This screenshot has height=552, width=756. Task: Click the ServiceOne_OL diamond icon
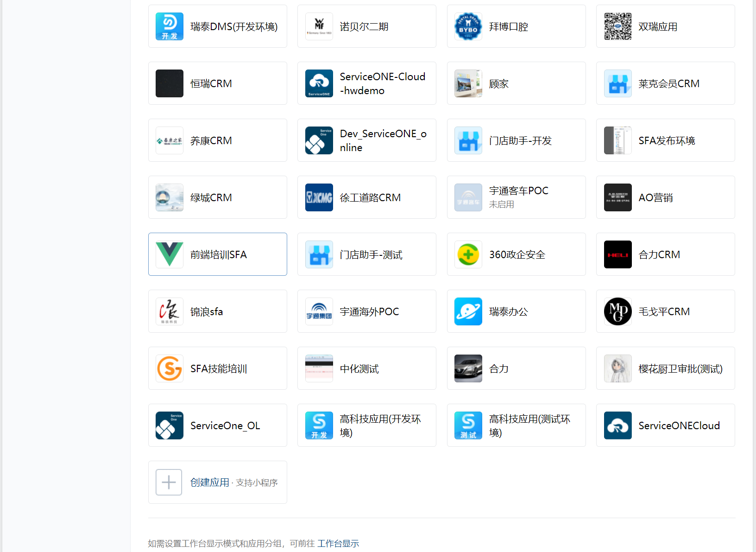pyautogui.click(x=170, y=425)
